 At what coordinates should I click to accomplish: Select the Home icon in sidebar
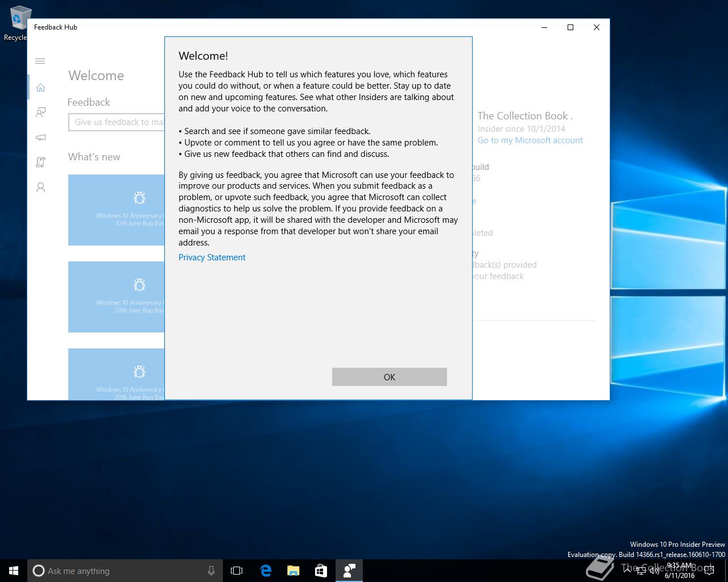tap(40, 88)
